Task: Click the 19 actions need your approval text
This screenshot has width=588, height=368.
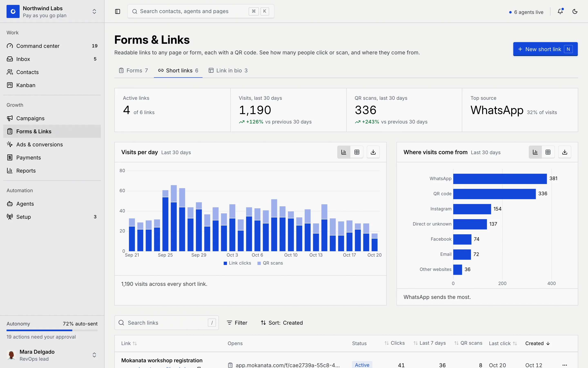Action: (41, 337)
